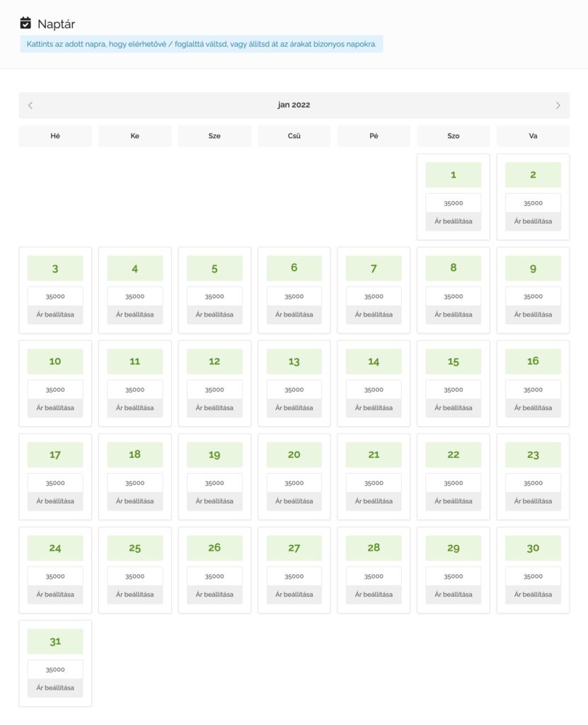Go to next month with right chevron
The image size is (588, 725).
coord(558,105)
